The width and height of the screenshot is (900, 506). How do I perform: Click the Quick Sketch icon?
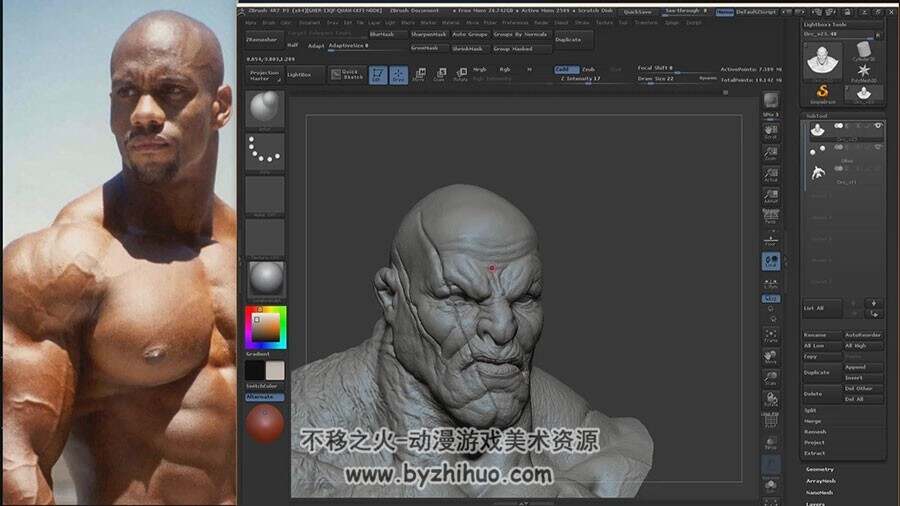[x=347, y=75]
